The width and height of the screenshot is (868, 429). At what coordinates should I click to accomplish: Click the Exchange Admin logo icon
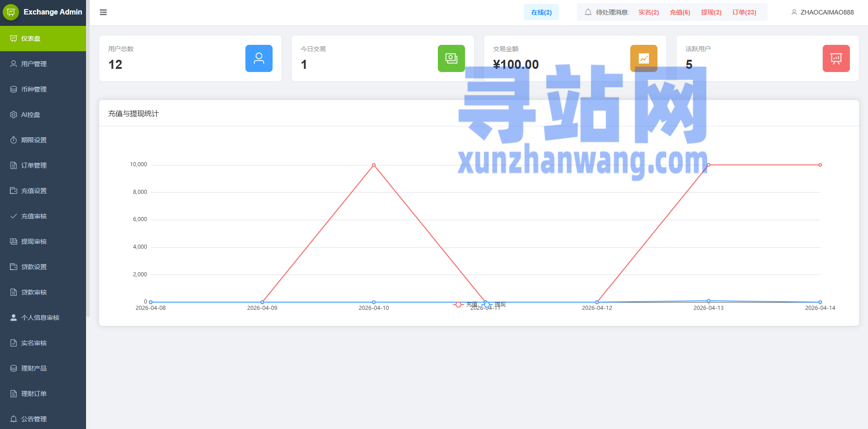tap(10, 12)
